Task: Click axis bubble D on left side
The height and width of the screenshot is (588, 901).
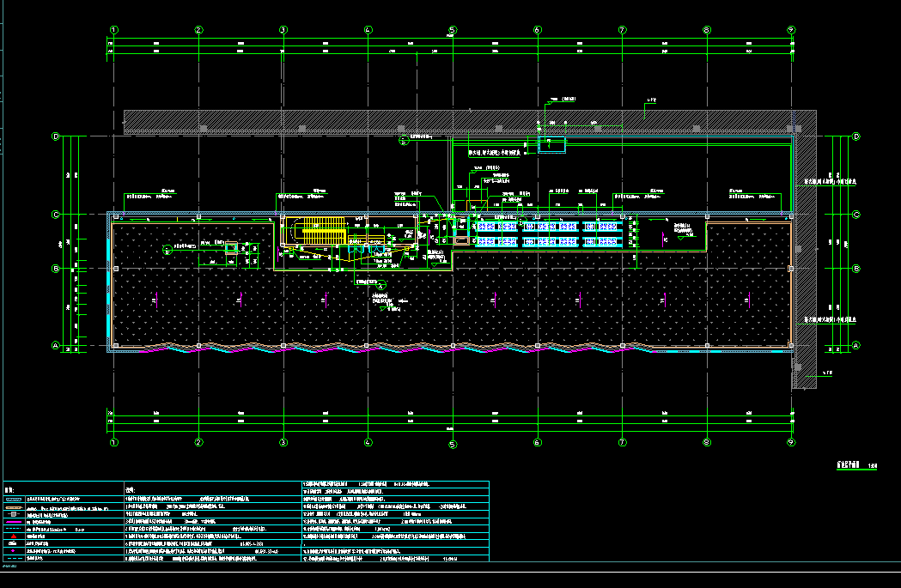Action: coord(57,136)
